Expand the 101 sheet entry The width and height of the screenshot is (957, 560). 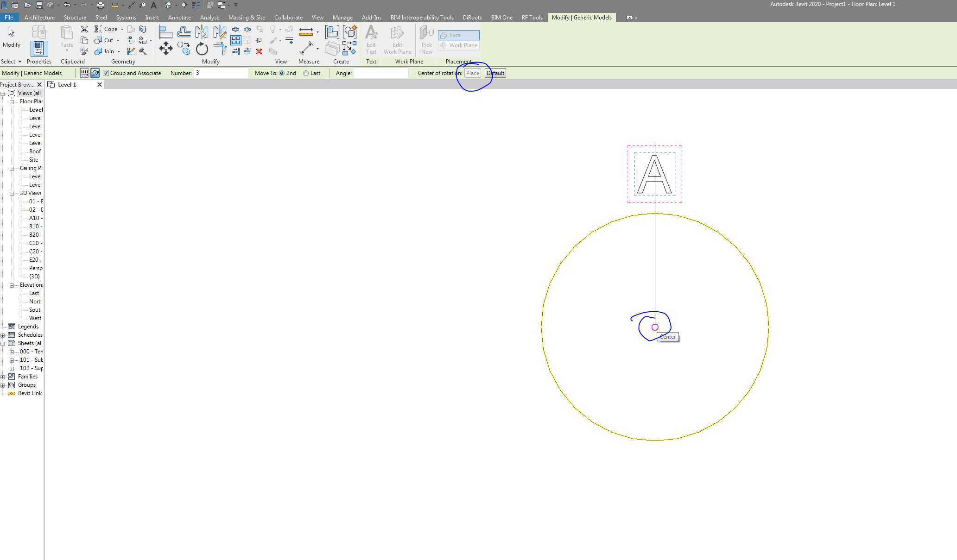[13, 360]
